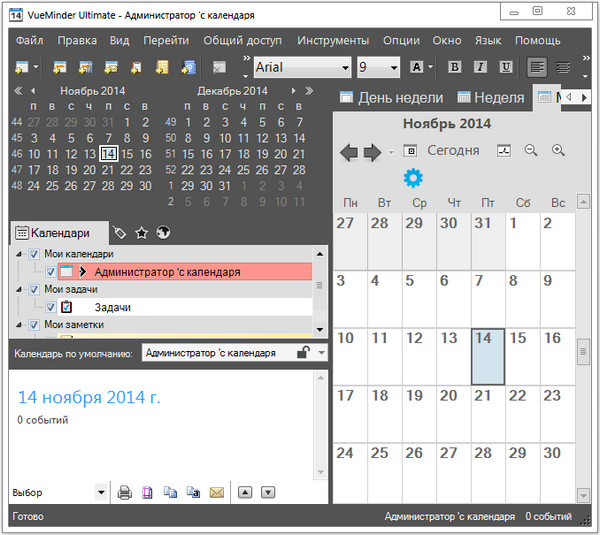Uncheck the Задачи checkbox
Screen dimensions: 600x535
pos(51,307)
